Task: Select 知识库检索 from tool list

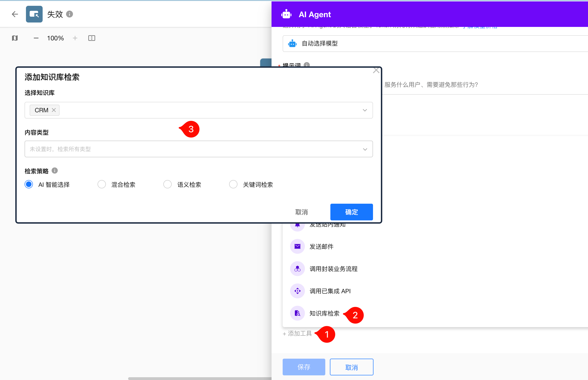Action: [x=324, y=313]
